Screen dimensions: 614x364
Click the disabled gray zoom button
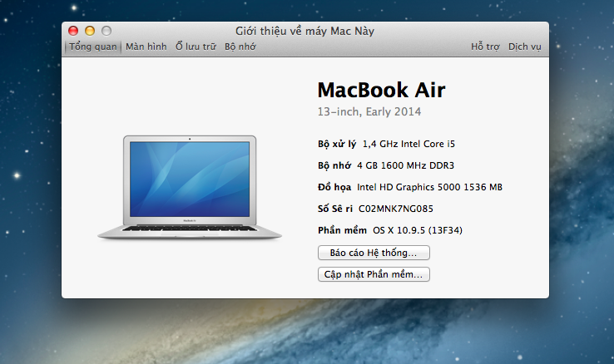pyautogui.click(x=106, y=31)
